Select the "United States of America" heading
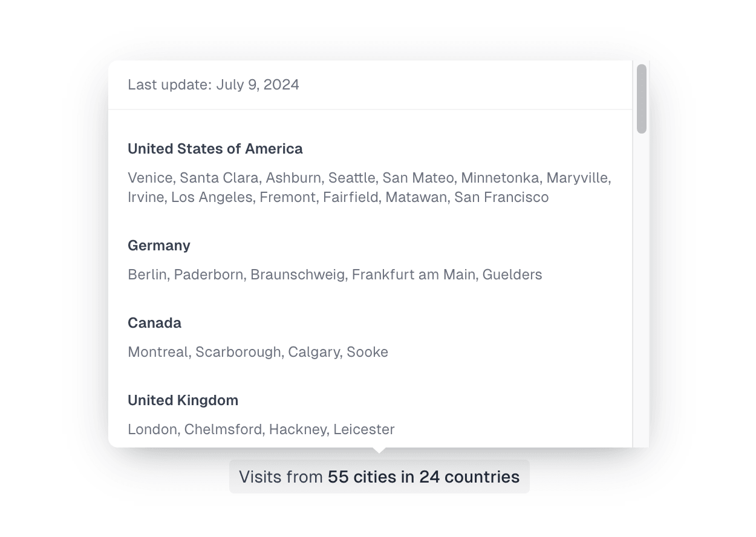The width and height of the screenshot is (756, 537). coord(215,149)
